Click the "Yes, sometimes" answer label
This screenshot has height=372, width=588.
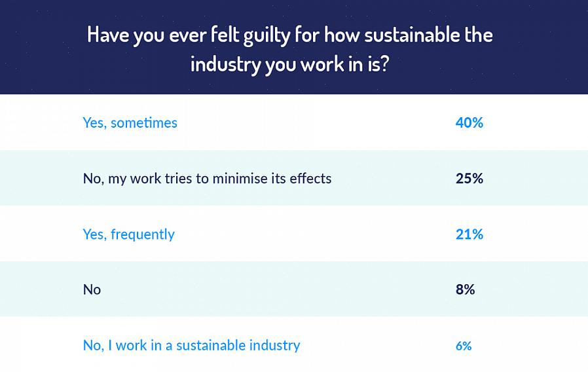tap(130, 122)
